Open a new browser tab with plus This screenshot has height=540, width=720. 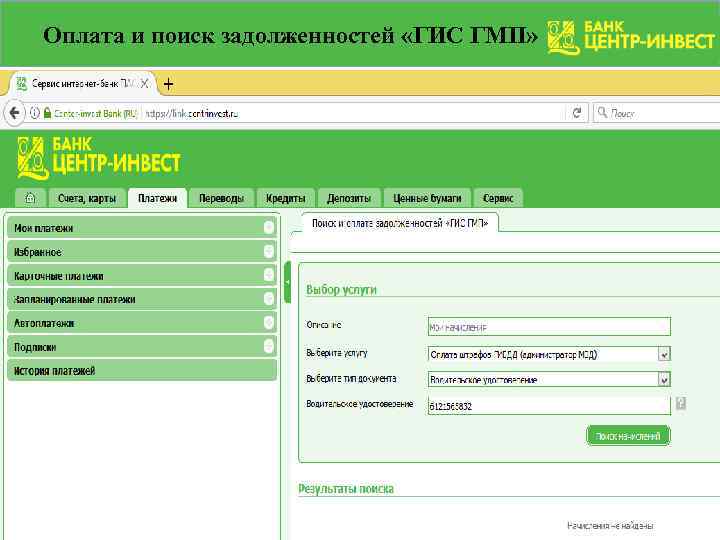point(168,84)
